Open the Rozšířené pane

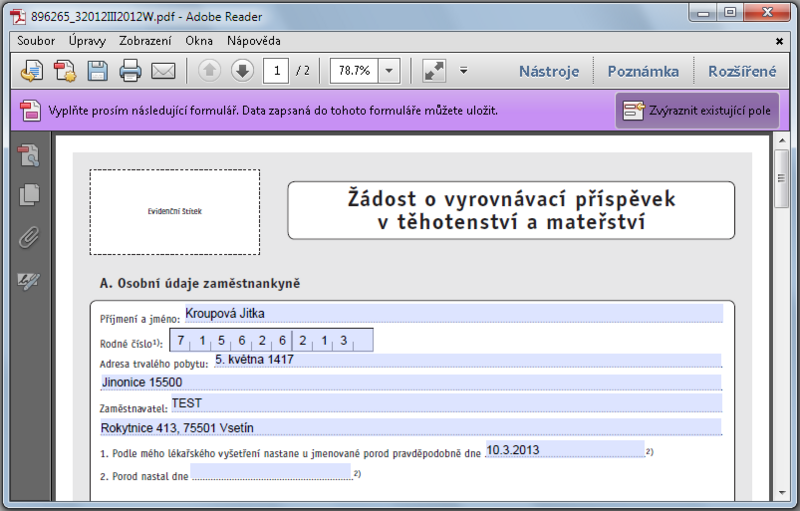(742, 71)
